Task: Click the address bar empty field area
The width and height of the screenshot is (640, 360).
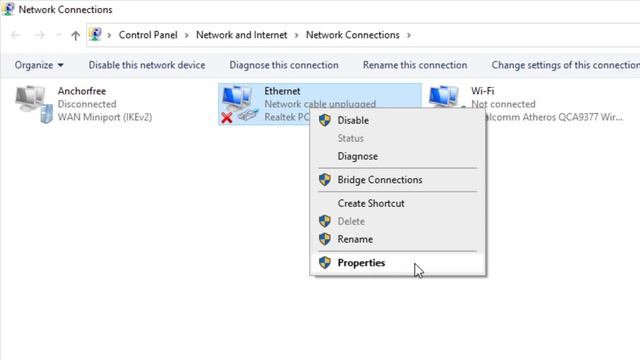Action: click(527, 35)
